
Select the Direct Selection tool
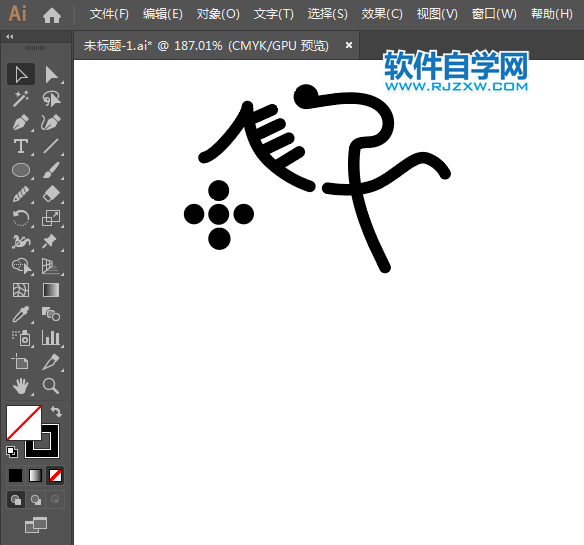tap(51, 74)
